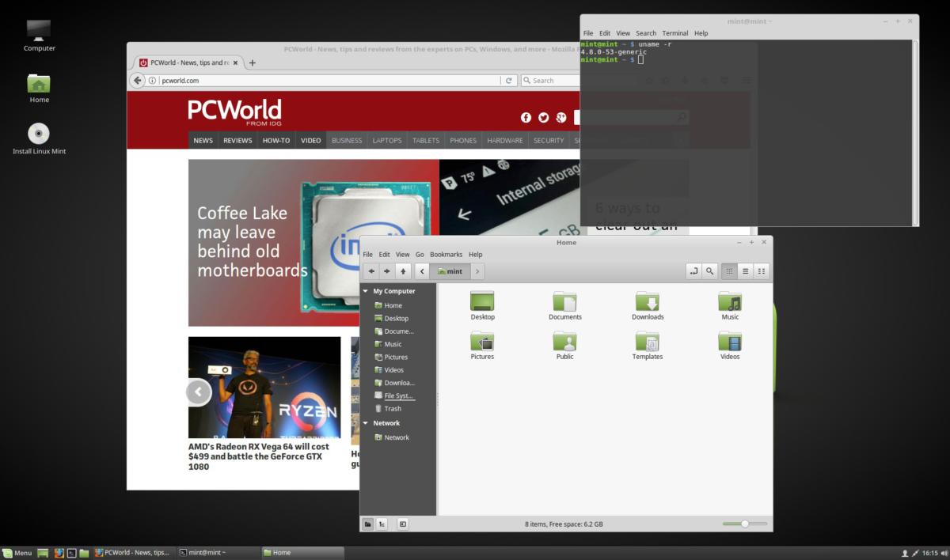The height and width of the screenshot is (560, 950).
Task: Collapse the My Computer section
Action: pos(366,291)
